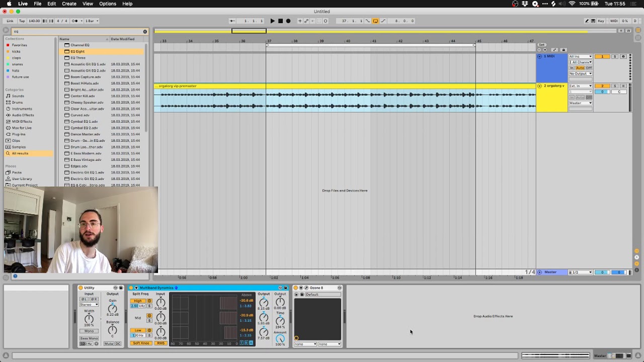The width and height of the screenshot is (644, 362).
Task: Click the Tap tempo button
Action: [x=22, y=21]
